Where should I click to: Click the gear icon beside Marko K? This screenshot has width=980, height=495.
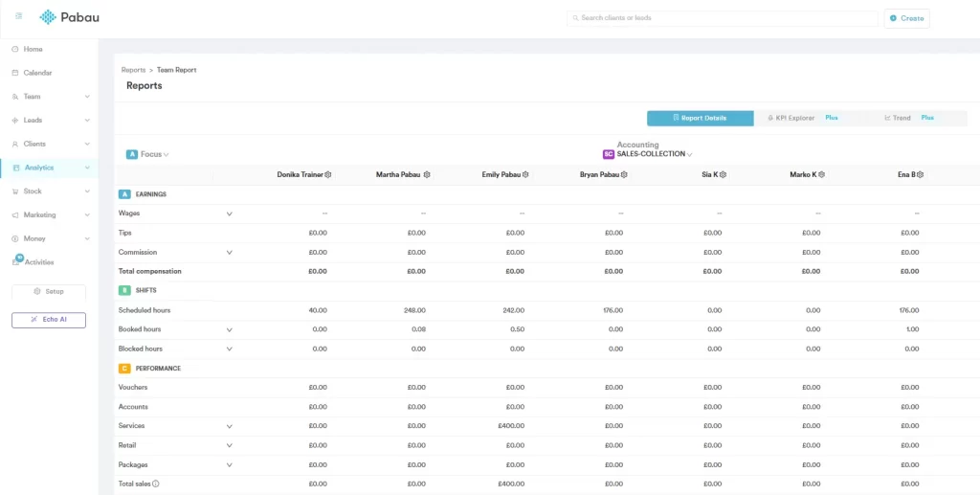(x=821, y=175)
